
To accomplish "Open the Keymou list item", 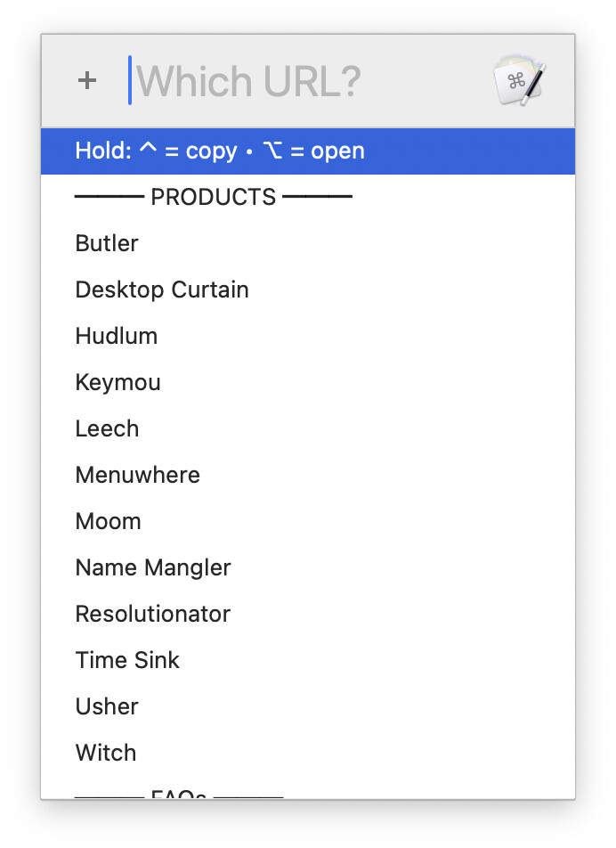I will tap(118, 382).
